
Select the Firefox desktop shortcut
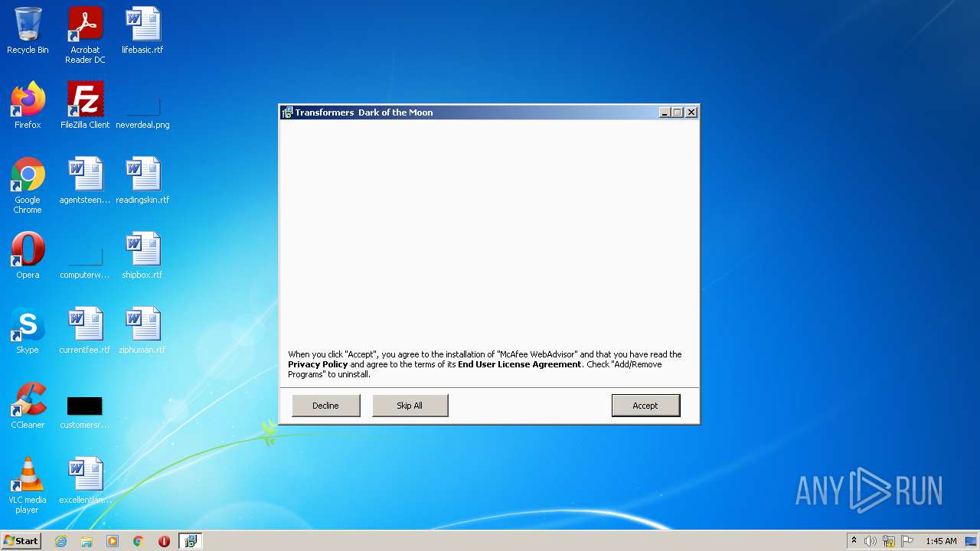(x=28, y=106)
